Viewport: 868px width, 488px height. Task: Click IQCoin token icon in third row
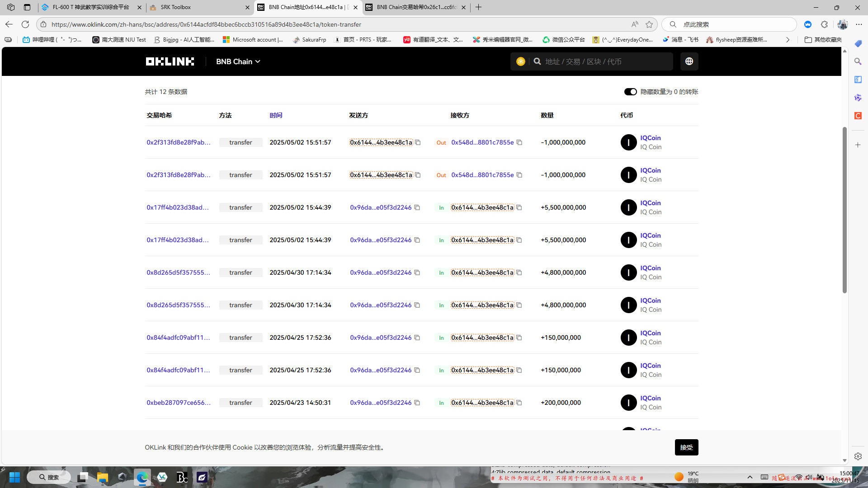[628, 207]
